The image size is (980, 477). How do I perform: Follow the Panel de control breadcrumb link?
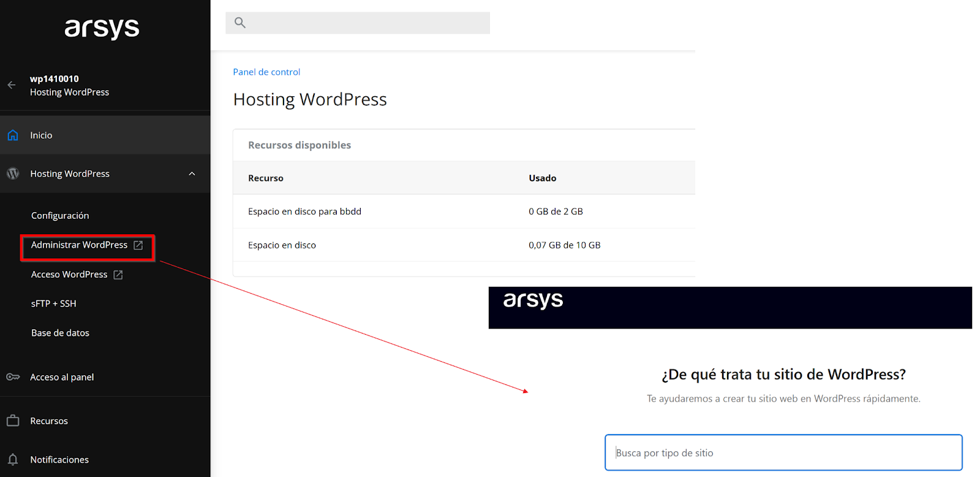[266, 72]
